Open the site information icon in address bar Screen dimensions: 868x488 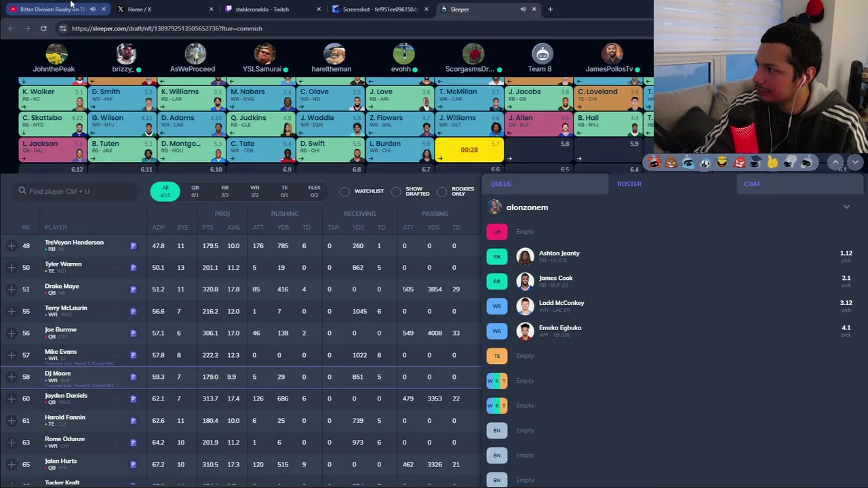(62, 28)
